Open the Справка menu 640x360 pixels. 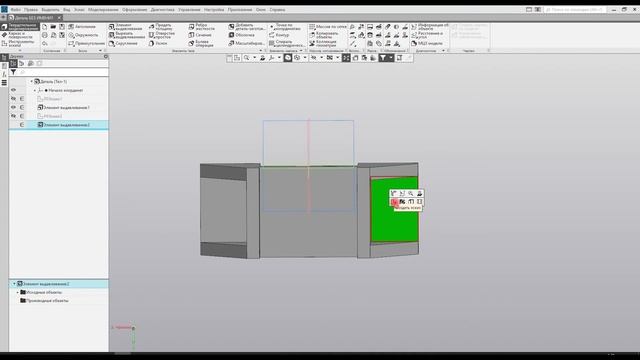[277, 9]
